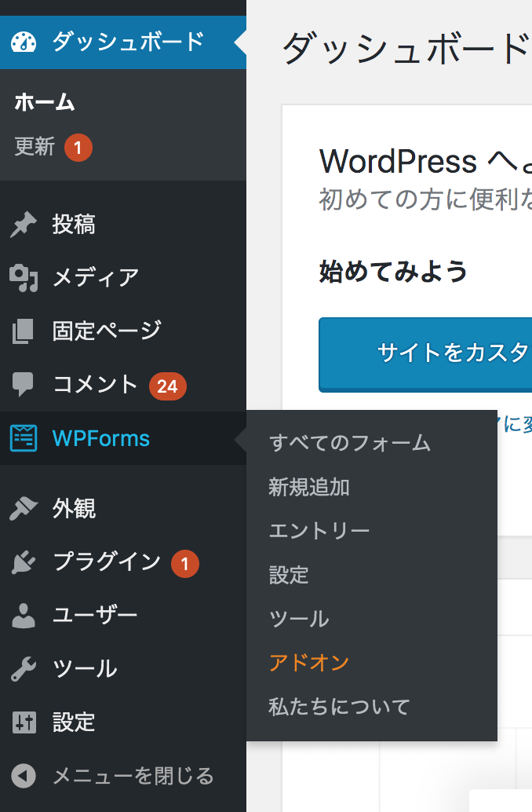Click the blue サイトをカスタ… customize button
The image size is (532, 812).
425,354
